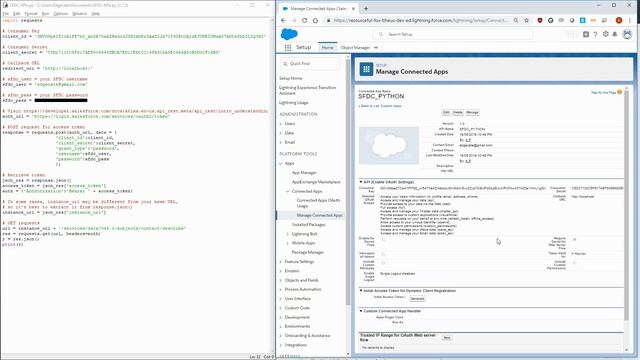Click the browser Back arrow

[283, 20]
